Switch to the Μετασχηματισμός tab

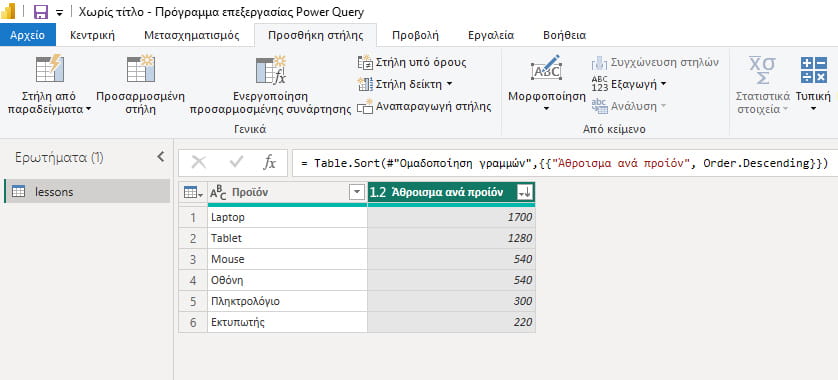[191, 36]
